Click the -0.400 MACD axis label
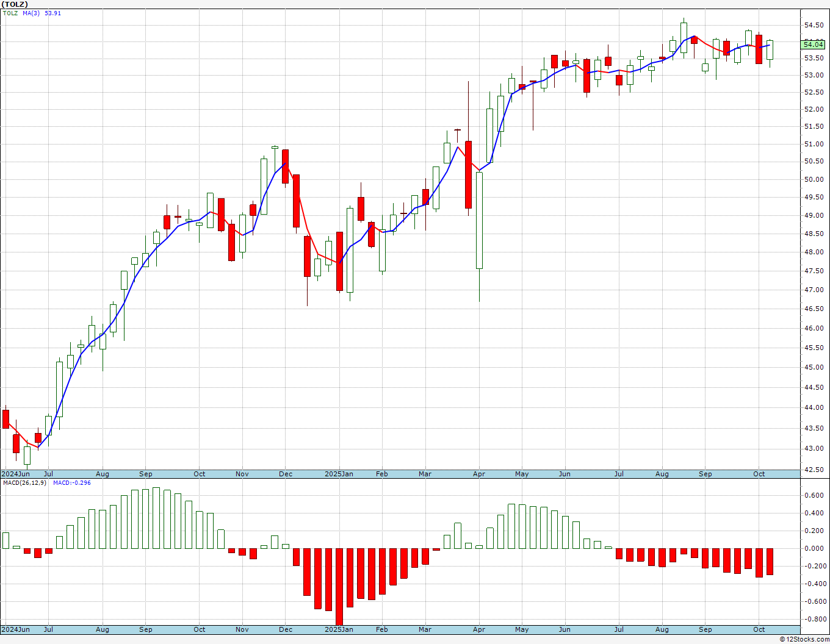The width and height of the screenshot is (830, 644). click(815, 584)
